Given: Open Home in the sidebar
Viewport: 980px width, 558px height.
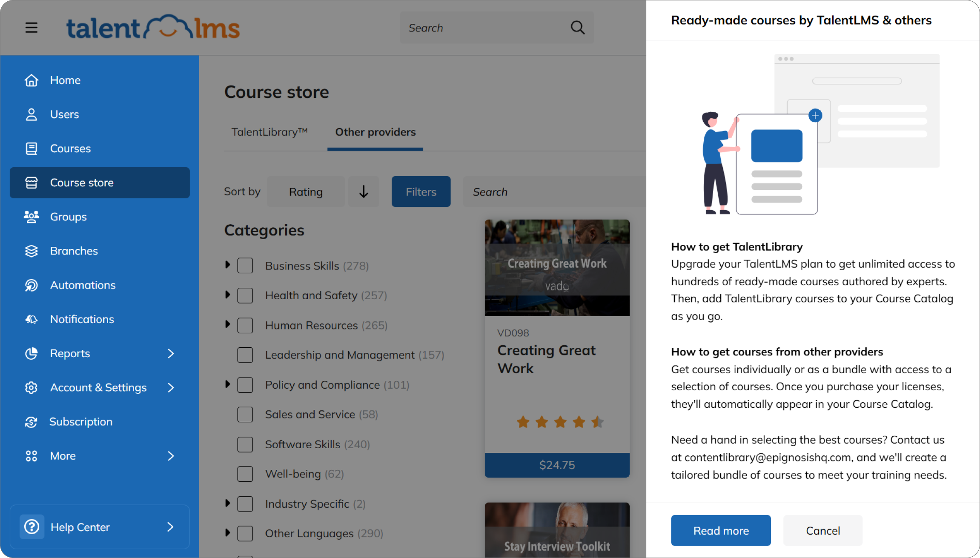Looking at the screenshot, I should tap(100, 80).
